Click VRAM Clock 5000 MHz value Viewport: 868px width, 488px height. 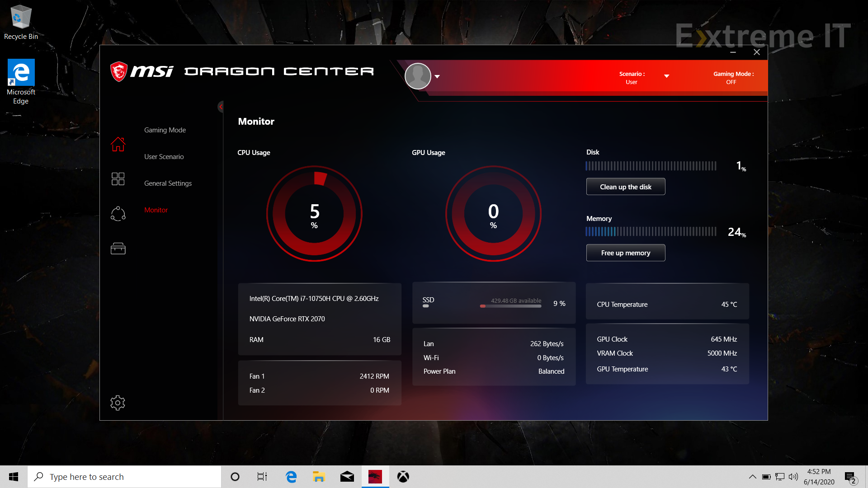click(x=722, y=353)
